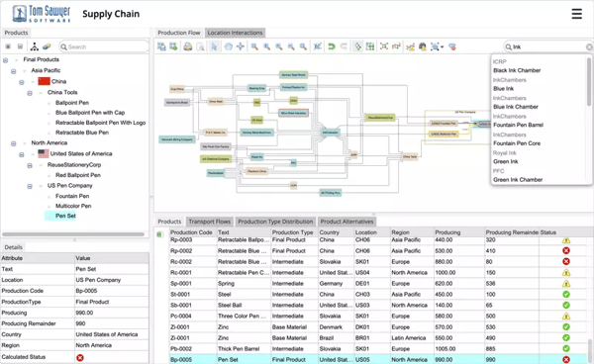
Task: Open print preview from diagram toolbar
Action: pyautogui.click(x=200, y=46)
